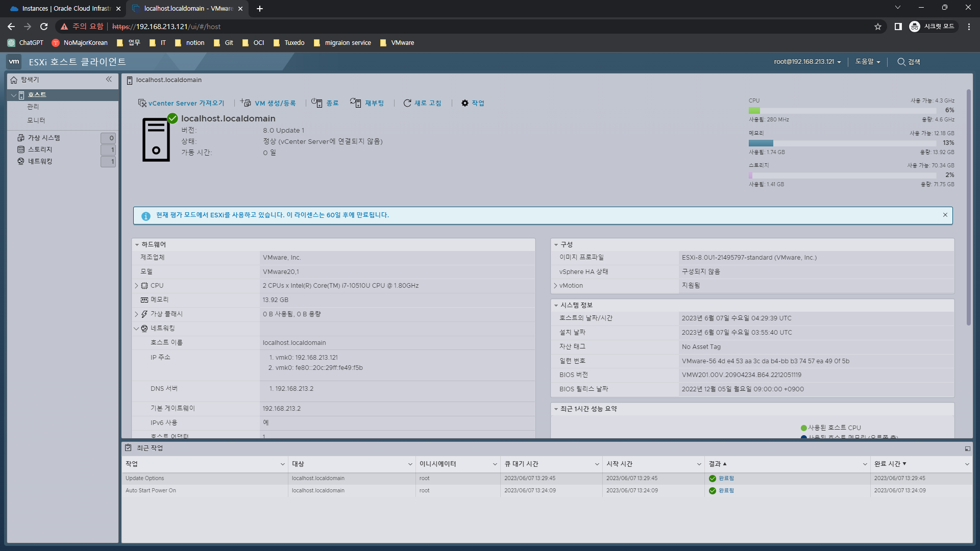Viewport: 980px width, 551px height.
Task: Click the search magnifier icon
Action: [901, 62]
